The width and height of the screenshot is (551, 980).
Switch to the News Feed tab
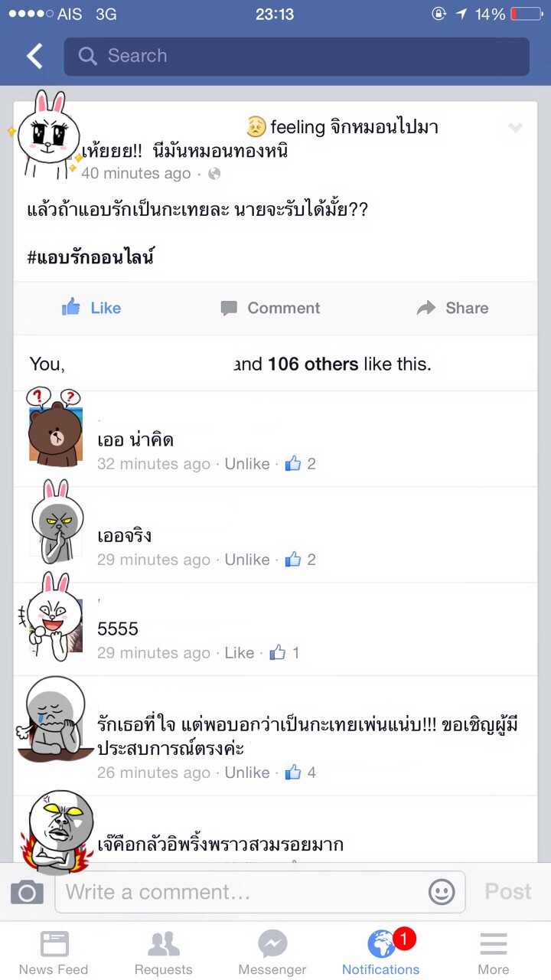point(54,953)
